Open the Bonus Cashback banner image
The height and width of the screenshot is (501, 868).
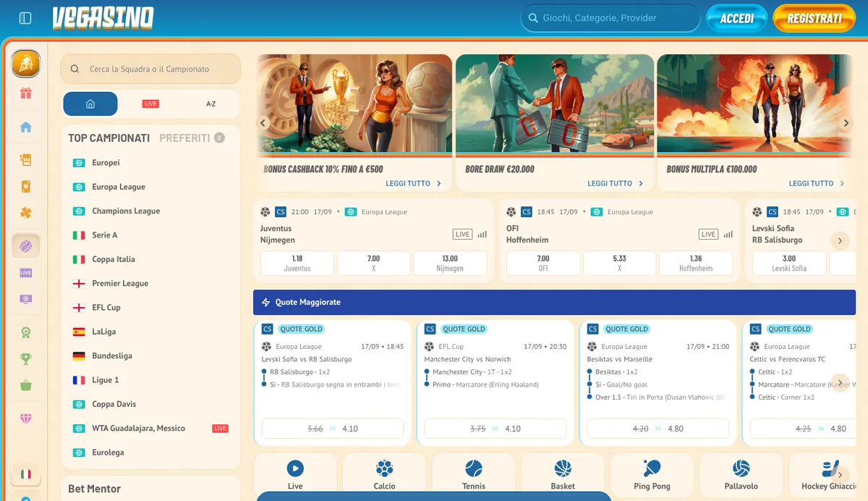[354, 104]
